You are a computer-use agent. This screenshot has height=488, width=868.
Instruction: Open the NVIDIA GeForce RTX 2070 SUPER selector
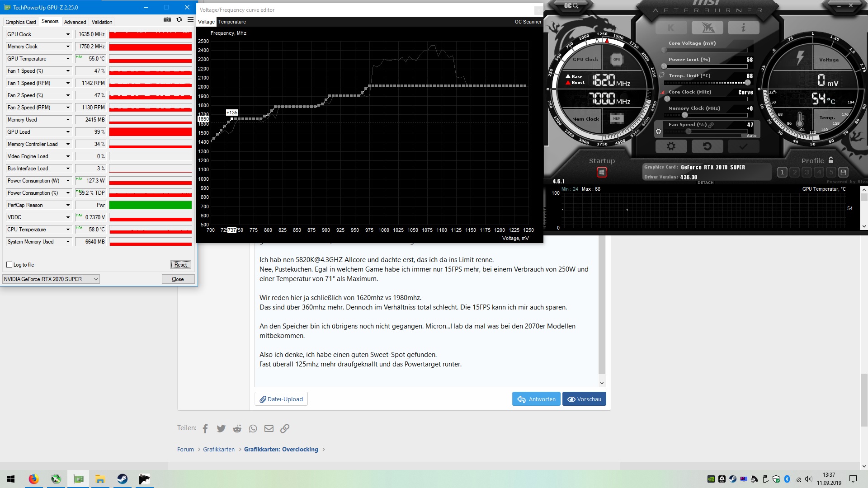(51, 279)
